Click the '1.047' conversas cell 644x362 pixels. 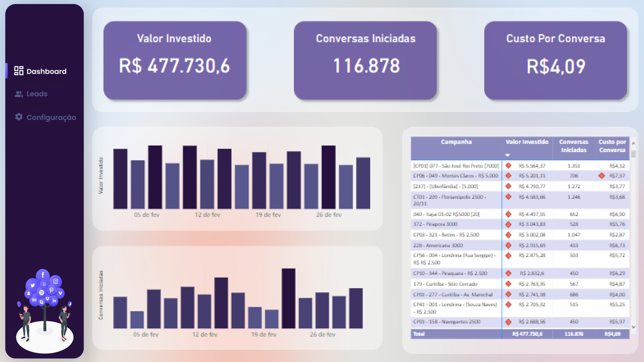(574, 235)
